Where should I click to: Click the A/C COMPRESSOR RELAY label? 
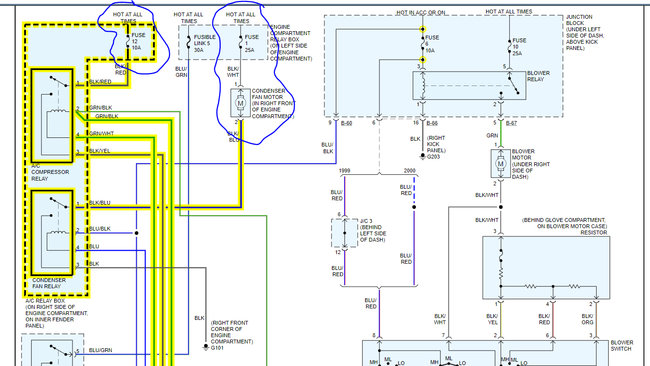point(50,172)
